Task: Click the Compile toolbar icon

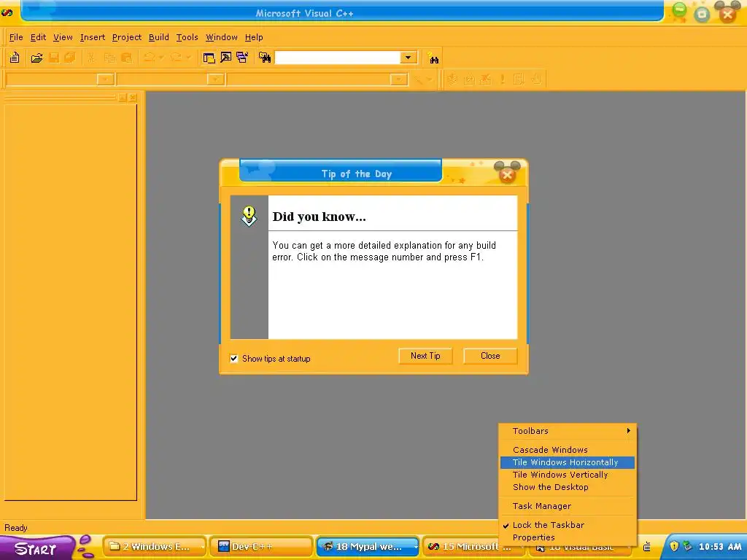Action: 452,79
